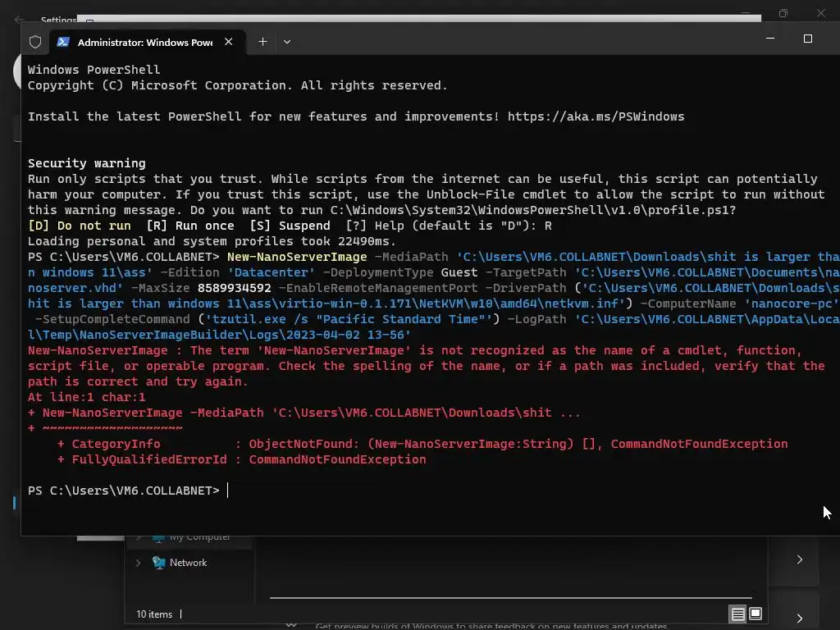Select Network in File Explorer sidebar
The width and height of the screenshot is (840, 630).
(x=188, y=563)
